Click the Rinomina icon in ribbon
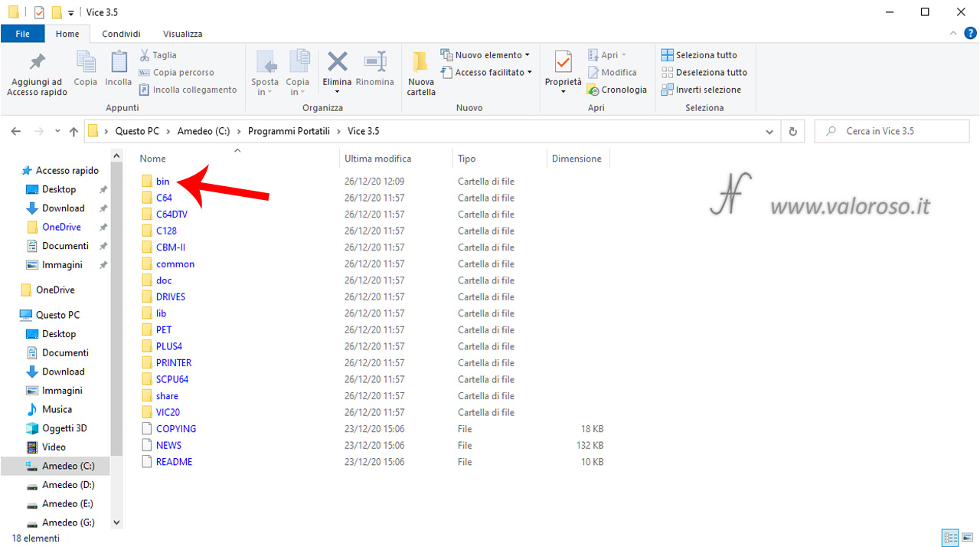This screenshot has height=547, width=980. click(x=374, y=62)
